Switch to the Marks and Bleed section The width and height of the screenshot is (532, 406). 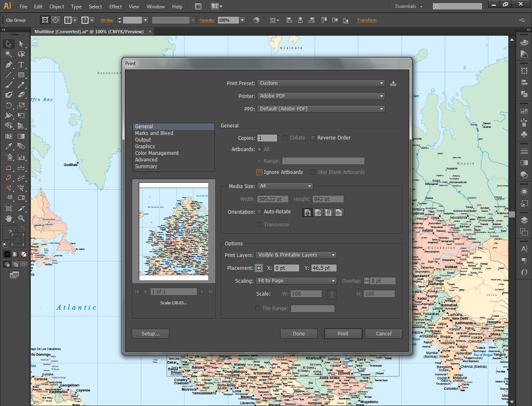click(154, 133)
